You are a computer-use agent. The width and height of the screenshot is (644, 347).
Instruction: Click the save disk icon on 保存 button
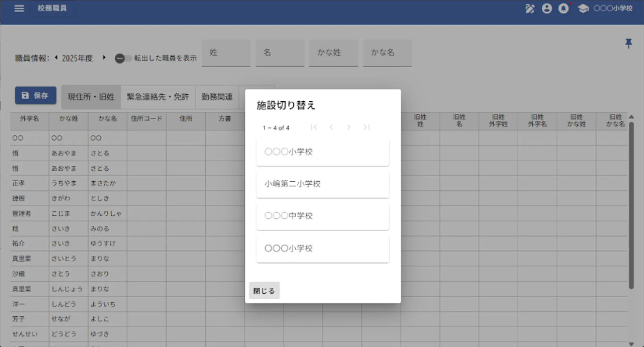[x=25, y=95]
